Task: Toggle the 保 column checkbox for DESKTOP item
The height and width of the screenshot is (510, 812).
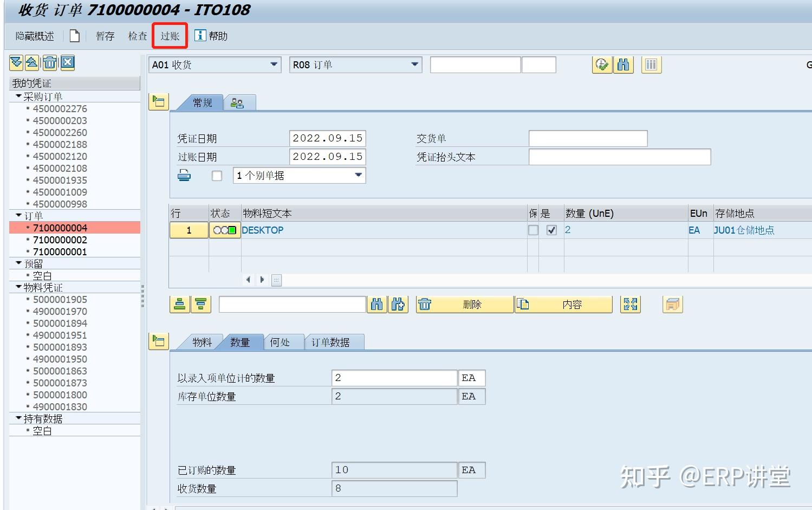Action: point(532,230)
